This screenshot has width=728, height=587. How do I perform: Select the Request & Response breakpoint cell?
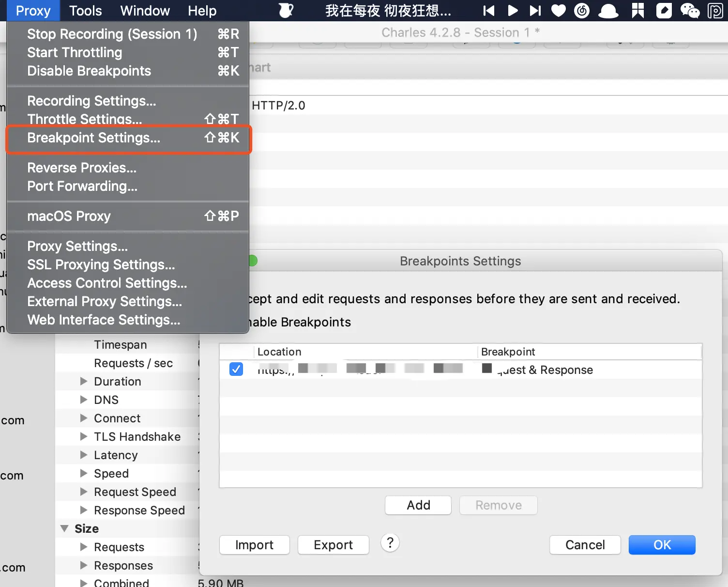coord(590,370)
